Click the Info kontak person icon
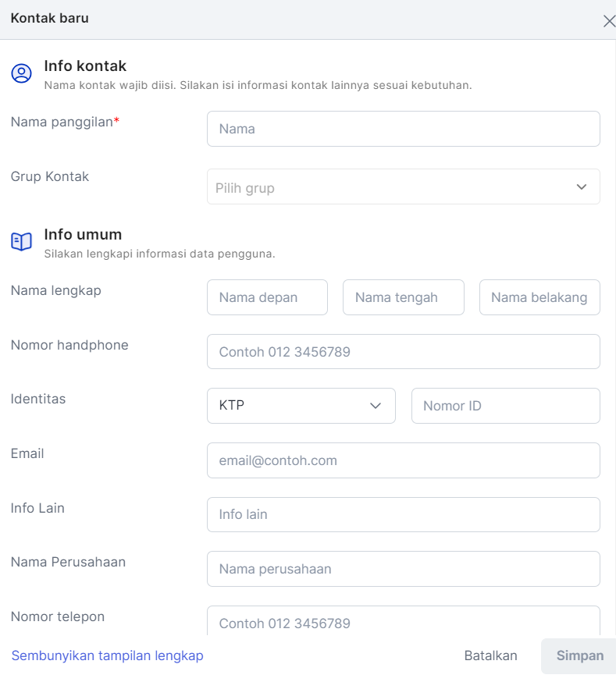 click(x=21, y=73)
